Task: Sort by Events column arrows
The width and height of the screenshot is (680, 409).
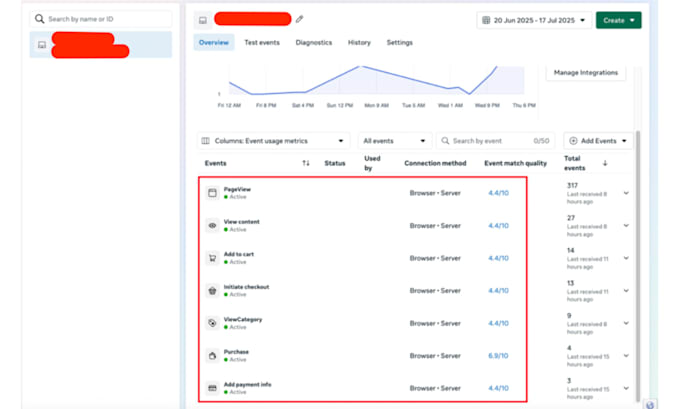Action: click(x=306, y=163)
